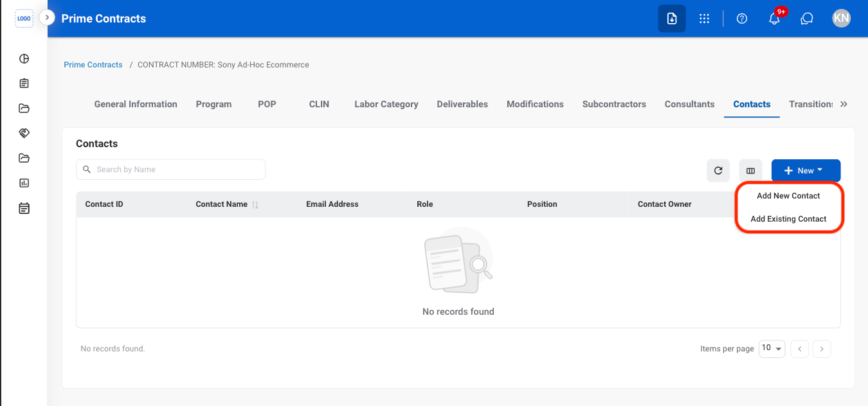
Task: Click the Contact Owner column header
Action: click(665, 204)
